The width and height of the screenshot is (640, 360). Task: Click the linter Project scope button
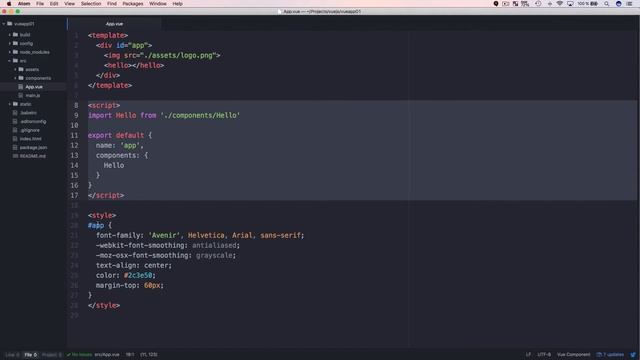tap(51, 355)
